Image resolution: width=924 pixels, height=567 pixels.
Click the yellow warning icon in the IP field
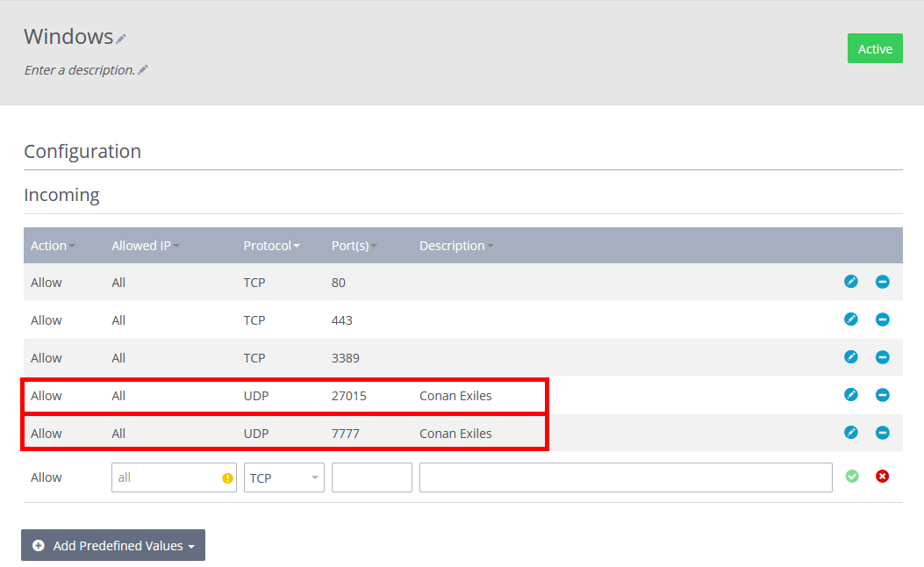tap(227, 478)
